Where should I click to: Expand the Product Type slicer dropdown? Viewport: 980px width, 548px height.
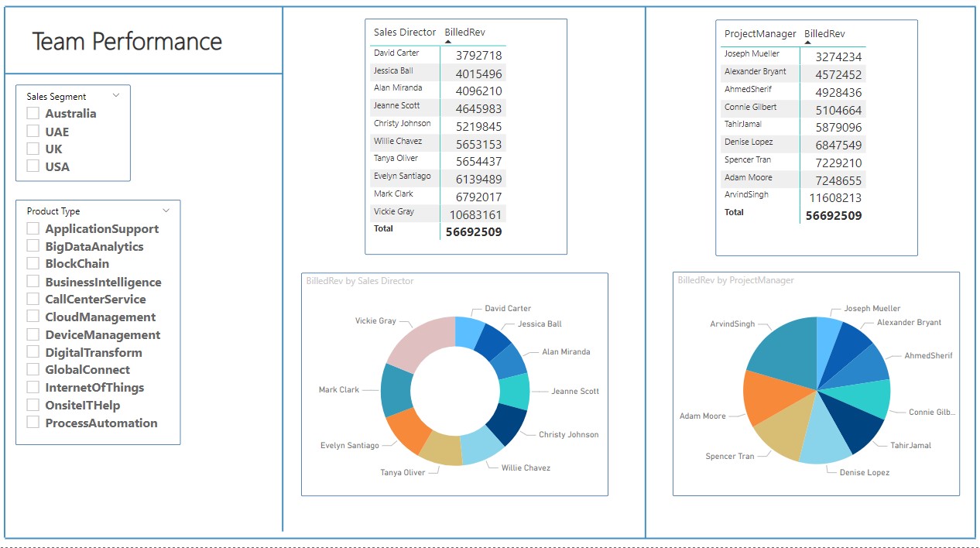165,210
